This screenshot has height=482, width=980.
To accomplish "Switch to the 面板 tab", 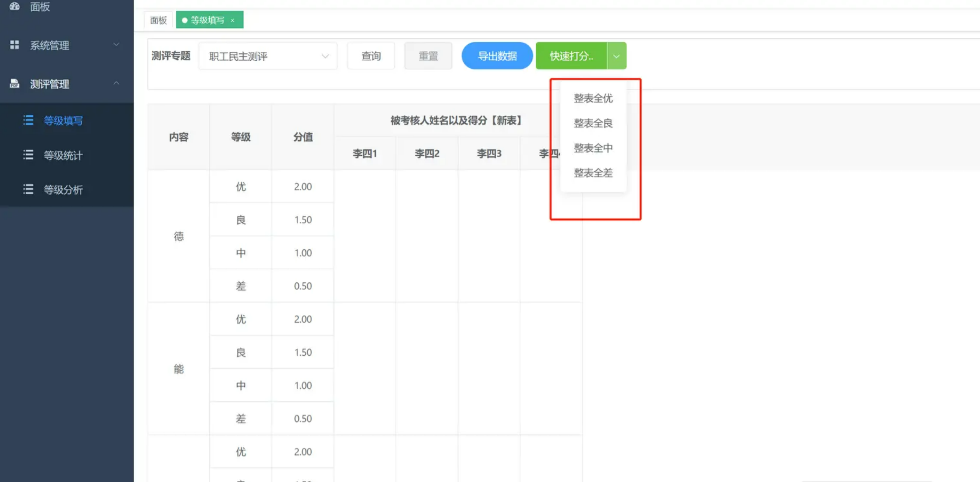I will (158, 20).
